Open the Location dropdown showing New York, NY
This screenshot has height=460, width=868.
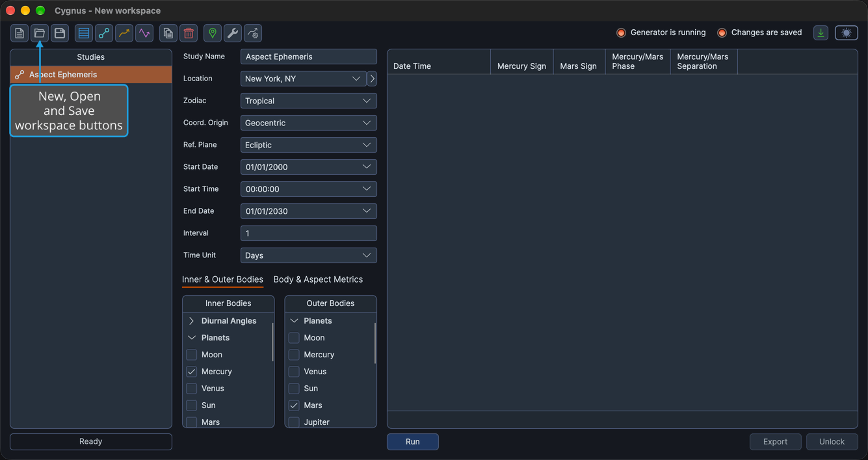(303, 79)
